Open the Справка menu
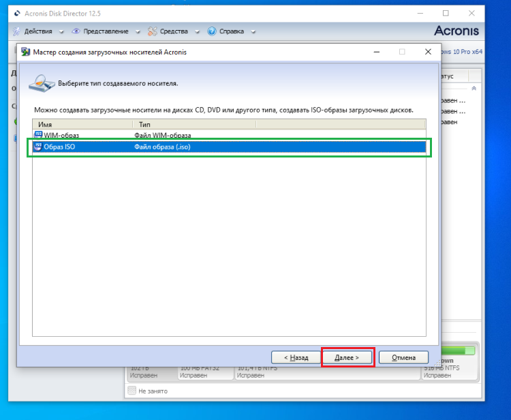Screen dimensions: 511x420 (x=232, y=31)
